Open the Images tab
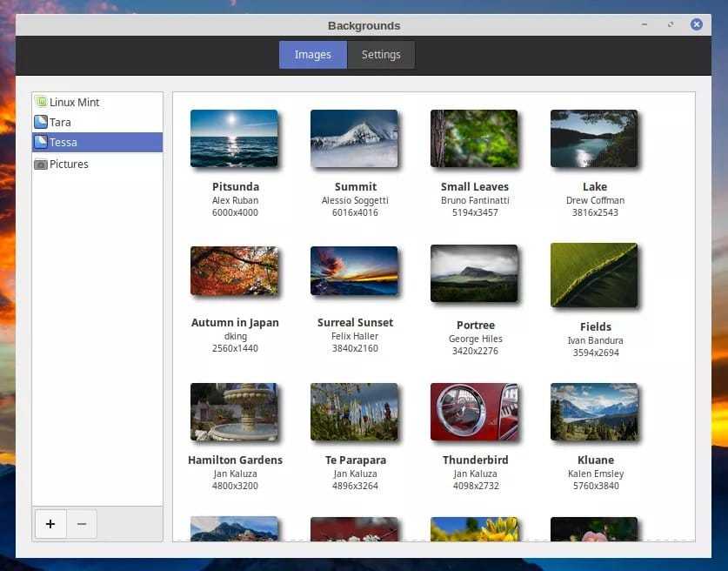The width and height of the screenshot is (728, 571). [312, 55]
